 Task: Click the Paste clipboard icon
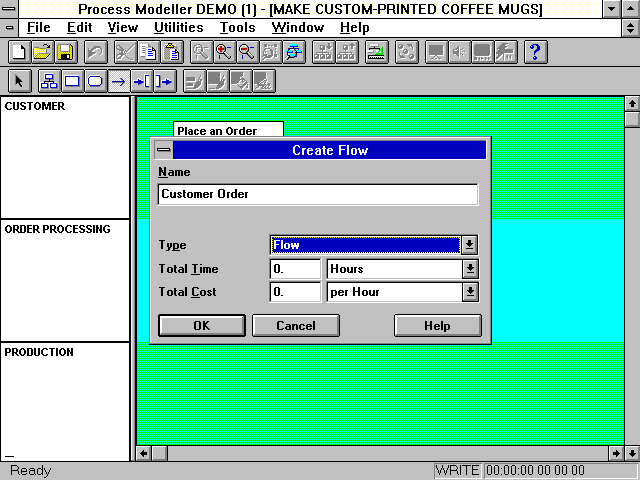[x=172, y=52]
